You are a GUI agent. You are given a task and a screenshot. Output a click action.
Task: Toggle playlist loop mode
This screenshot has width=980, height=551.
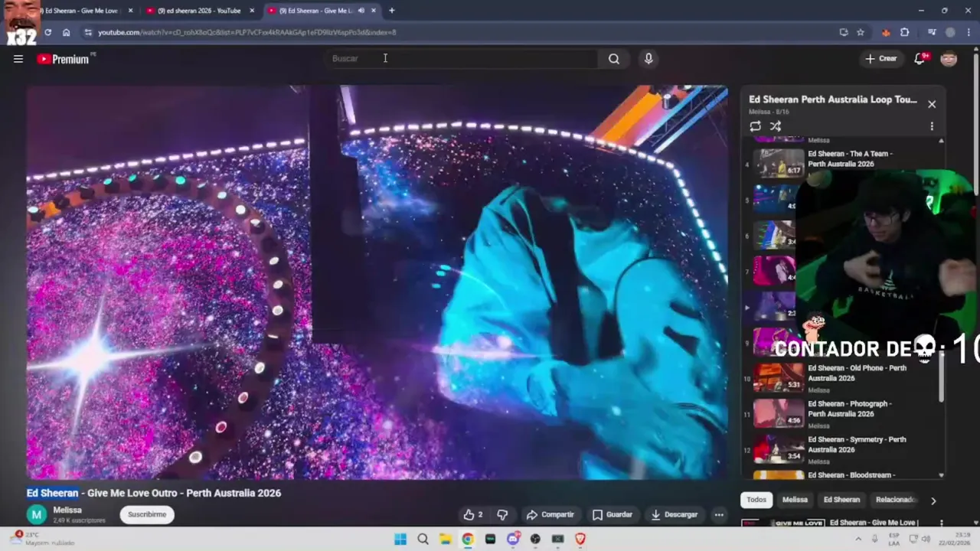tap(755, 126)
